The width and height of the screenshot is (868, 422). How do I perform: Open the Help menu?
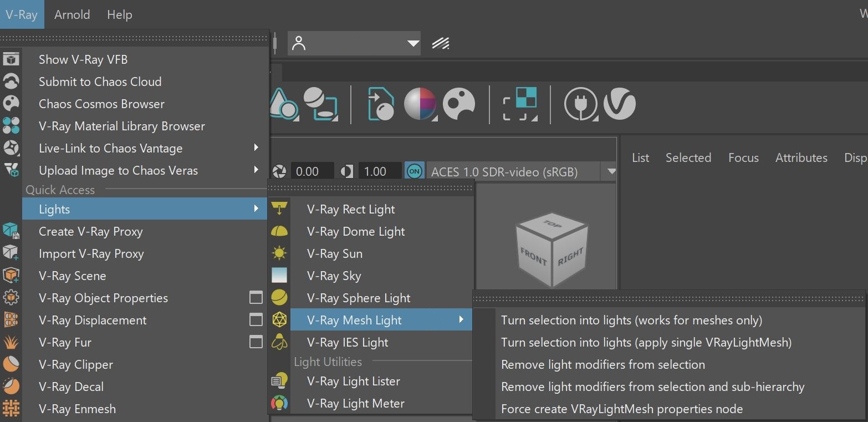point(120,14)
